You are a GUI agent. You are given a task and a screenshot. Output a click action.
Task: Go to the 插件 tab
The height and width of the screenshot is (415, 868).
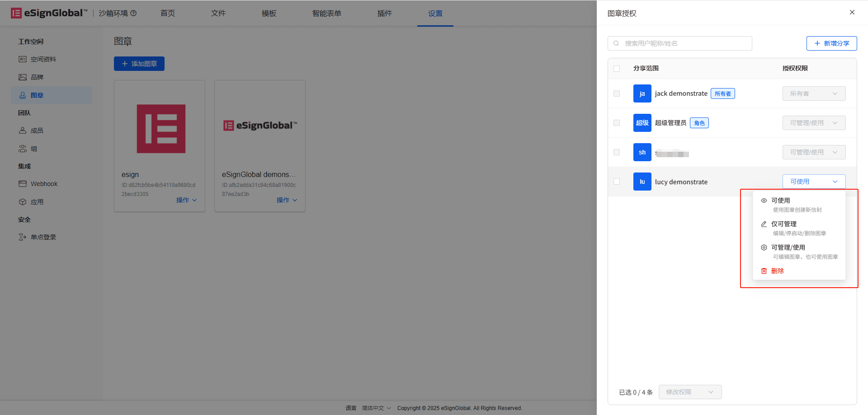(x=385, y=14)
